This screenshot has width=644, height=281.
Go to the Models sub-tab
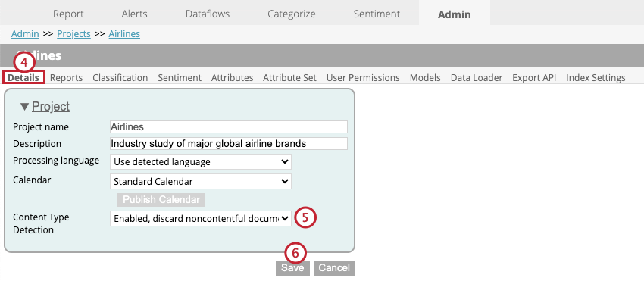(425, 78)
